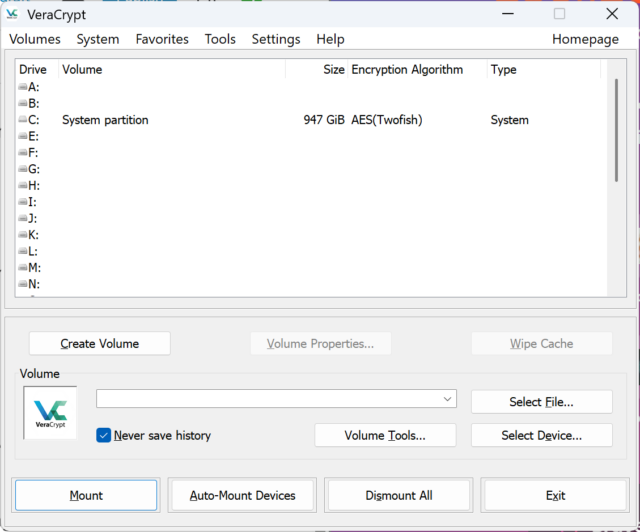Click the VeraCrypt title bar logo icon
Screen dimensions: 640x532
click(12, 14)
